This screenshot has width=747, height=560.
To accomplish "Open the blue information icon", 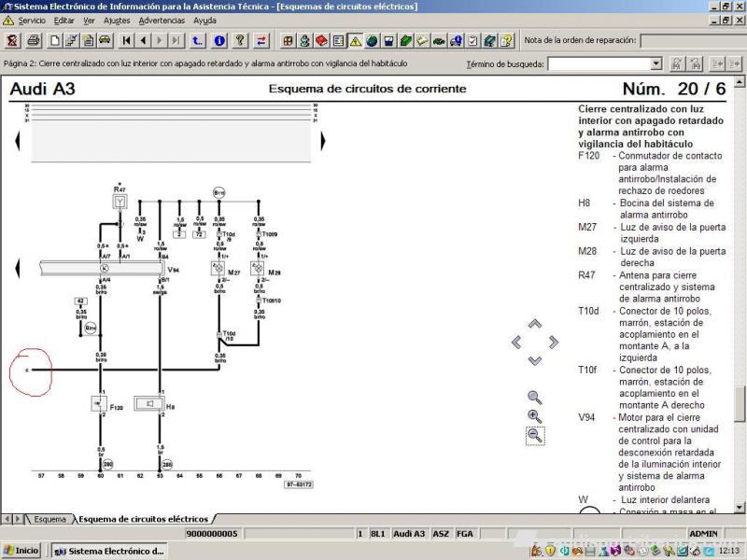I will click(x=219, y=40).
